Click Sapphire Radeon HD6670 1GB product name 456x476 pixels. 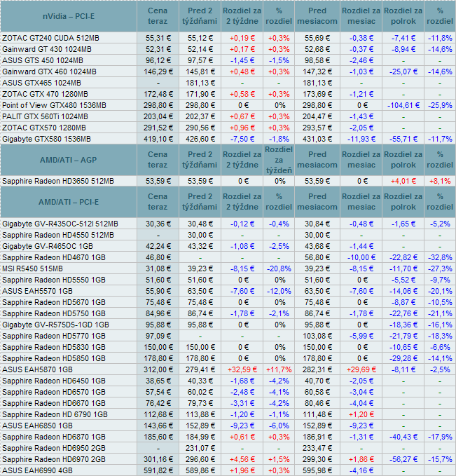[54, 404]
